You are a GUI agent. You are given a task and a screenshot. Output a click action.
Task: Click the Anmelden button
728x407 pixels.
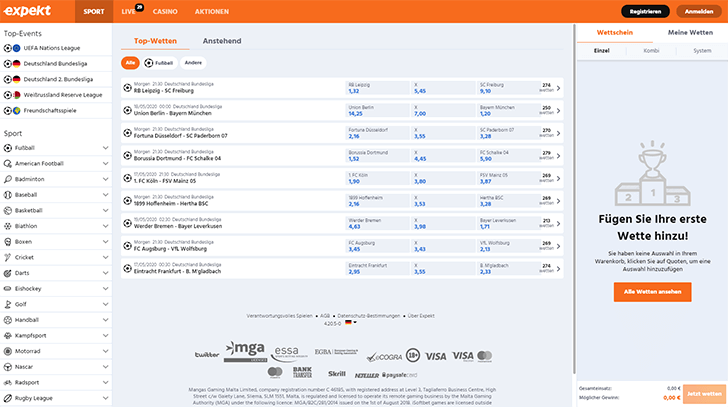[x=699, y=12]
